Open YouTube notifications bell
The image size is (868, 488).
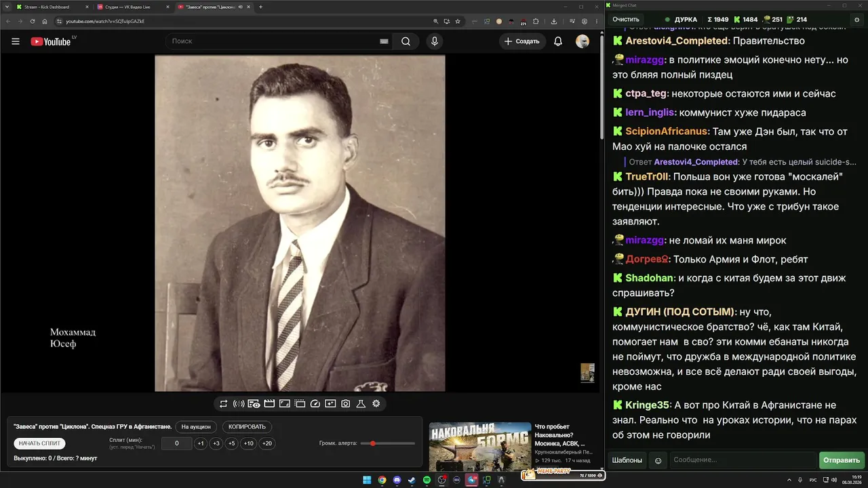(x=558, y=41)
